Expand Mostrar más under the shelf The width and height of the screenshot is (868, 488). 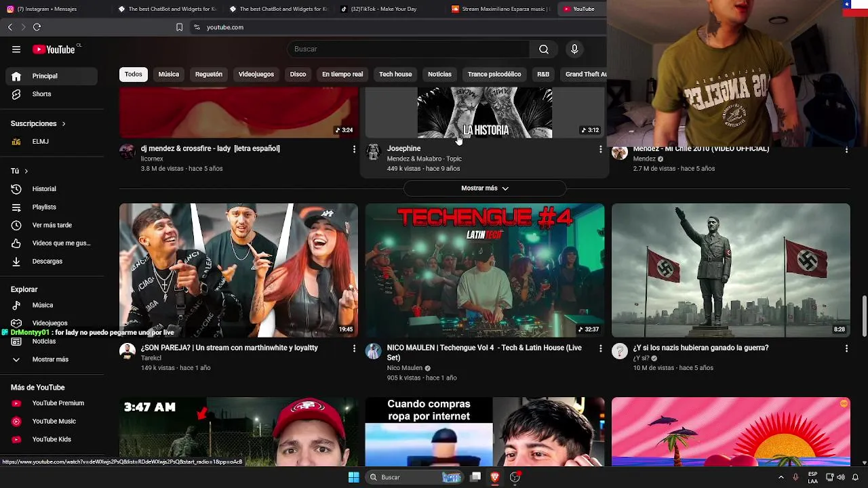tap(485, 188)
